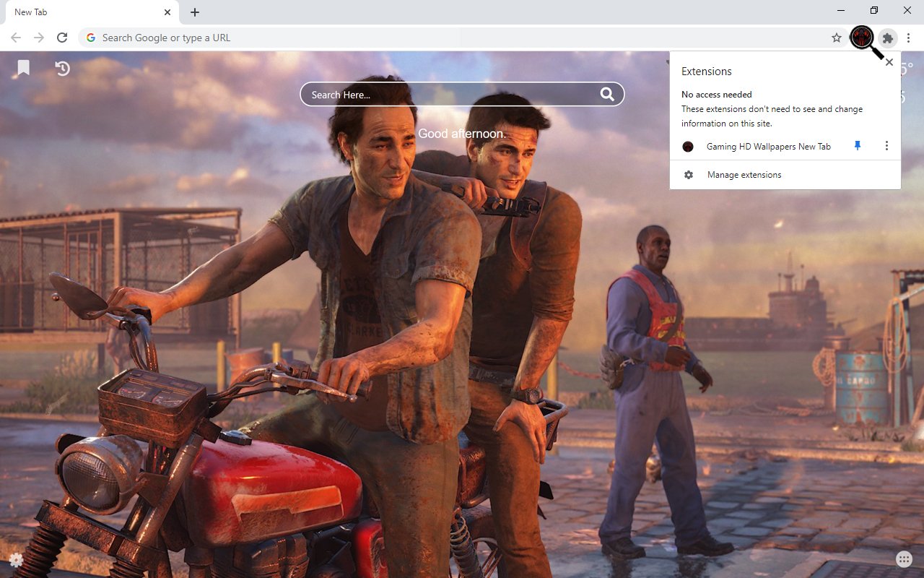Click the Extensions popup heading
924x578 pixels.
[707, 72]
